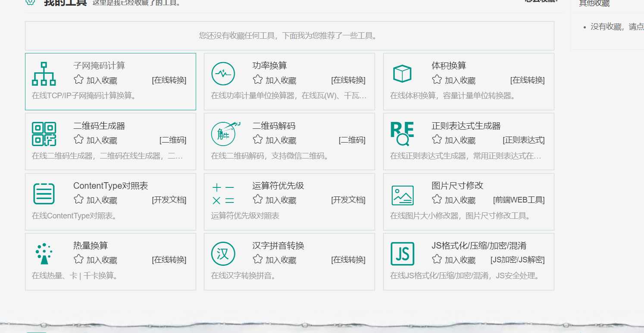The image size is (644, 333).
Task: Open the 汉字拼音转换 title link
Action: click(278, 246)
